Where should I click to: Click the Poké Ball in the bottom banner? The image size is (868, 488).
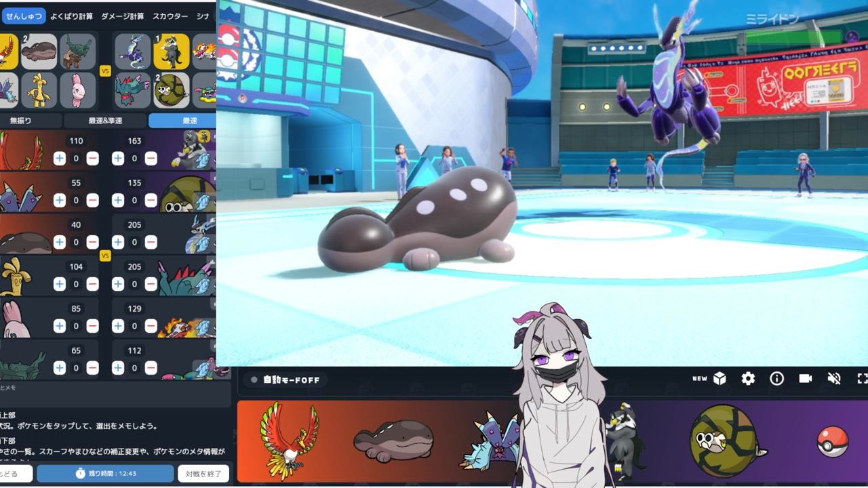tap(833, 441)
